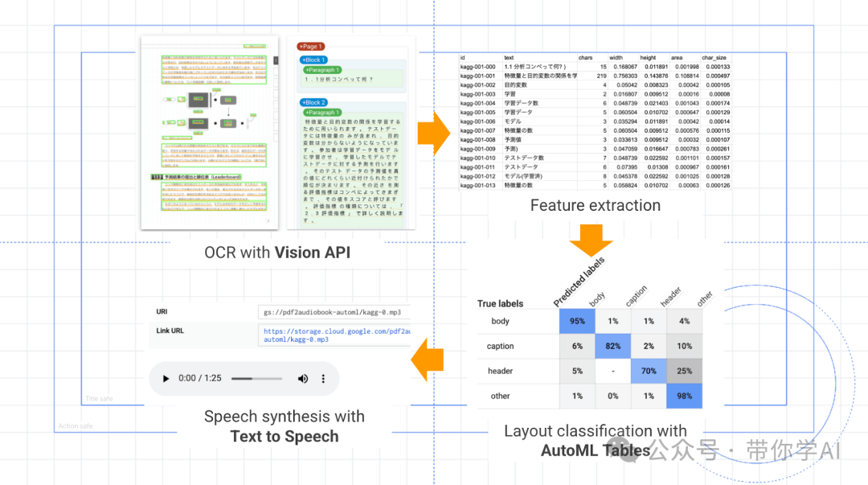Click the 0% cell in other row

pos(612,396)
